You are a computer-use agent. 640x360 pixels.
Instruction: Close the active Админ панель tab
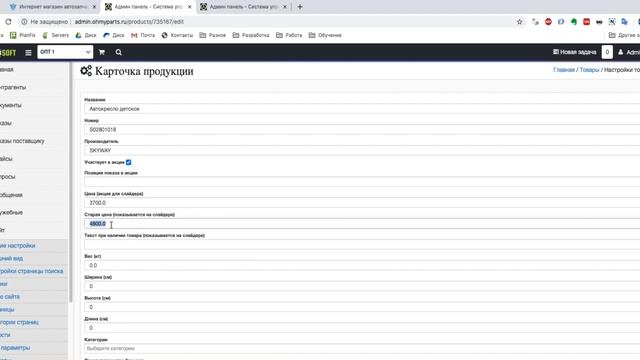[x=189, y=7]
